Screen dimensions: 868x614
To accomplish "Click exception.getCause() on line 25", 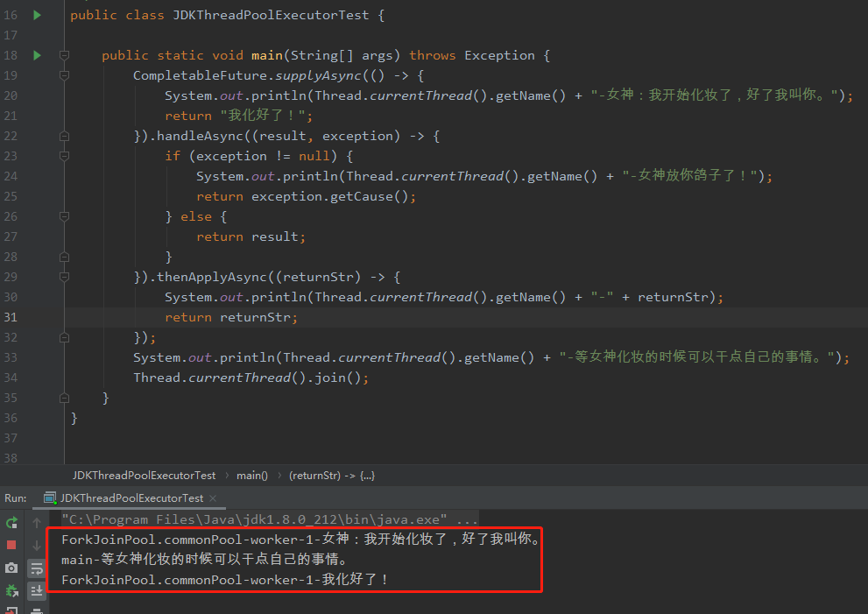I will tap(329, 196).
